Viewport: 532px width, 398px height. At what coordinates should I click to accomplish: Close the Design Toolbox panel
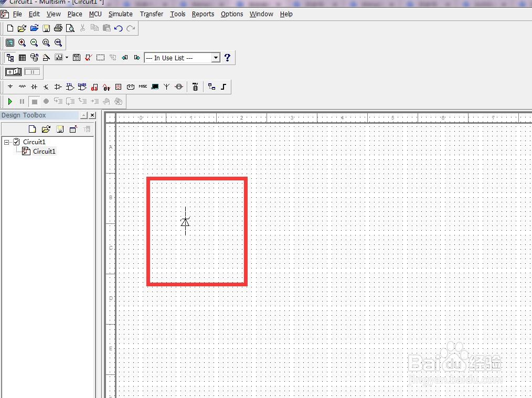pyautogui.click(x=92, y=115)
